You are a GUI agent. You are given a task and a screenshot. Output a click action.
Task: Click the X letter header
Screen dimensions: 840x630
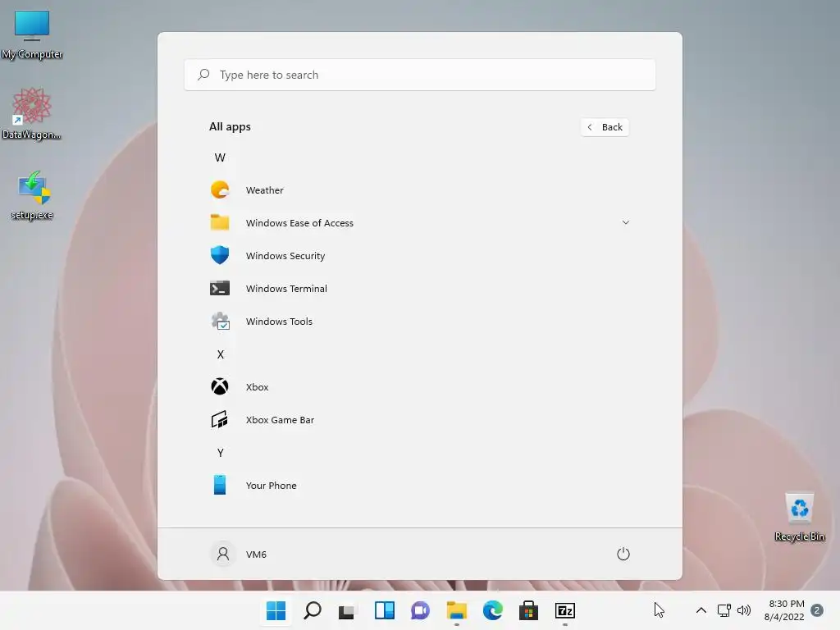click(220, 354)
